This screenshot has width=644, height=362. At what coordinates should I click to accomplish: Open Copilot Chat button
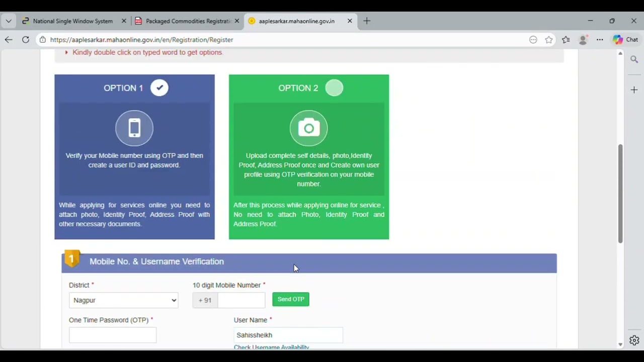coord(625,40)
